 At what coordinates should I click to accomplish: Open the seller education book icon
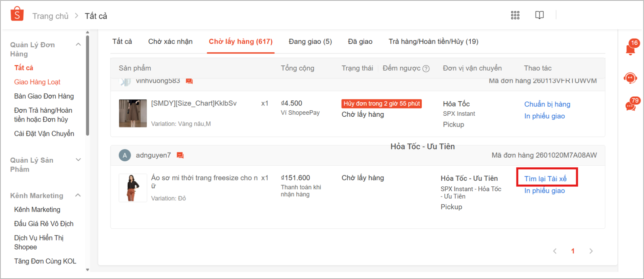point(539,15)
